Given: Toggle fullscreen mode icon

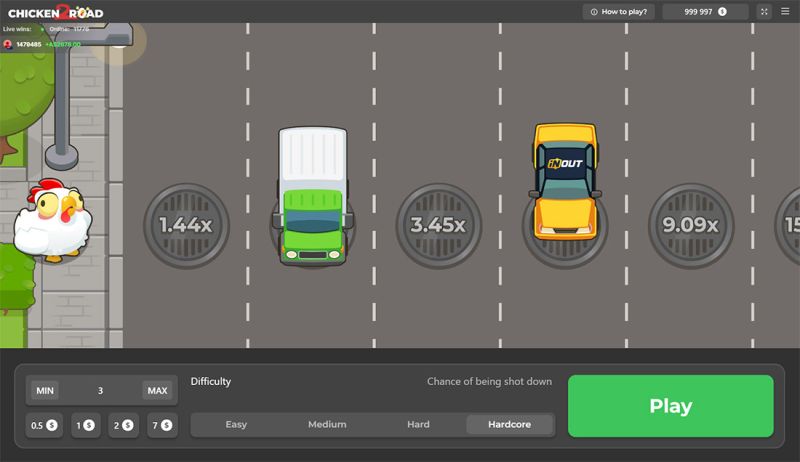Looking at the screenshot, I should click(765, 12).
